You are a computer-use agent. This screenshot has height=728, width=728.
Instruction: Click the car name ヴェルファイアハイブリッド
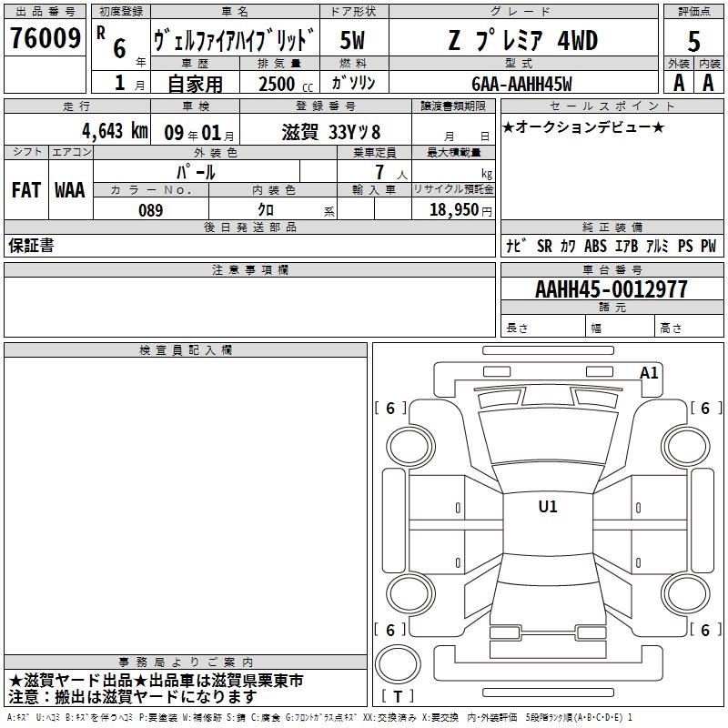[234, 40]
